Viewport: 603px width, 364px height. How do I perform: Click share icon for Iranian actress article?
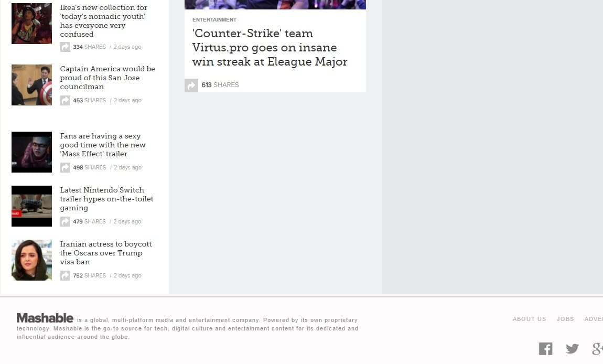tap(65, 276)
